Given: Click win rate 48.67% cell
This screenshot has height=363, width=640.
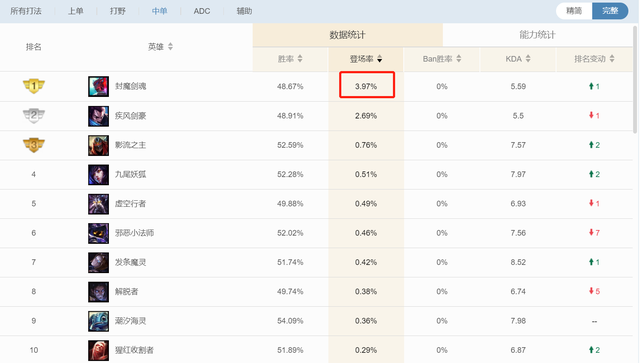Looking at the screenshot, I should coord(290,86).
